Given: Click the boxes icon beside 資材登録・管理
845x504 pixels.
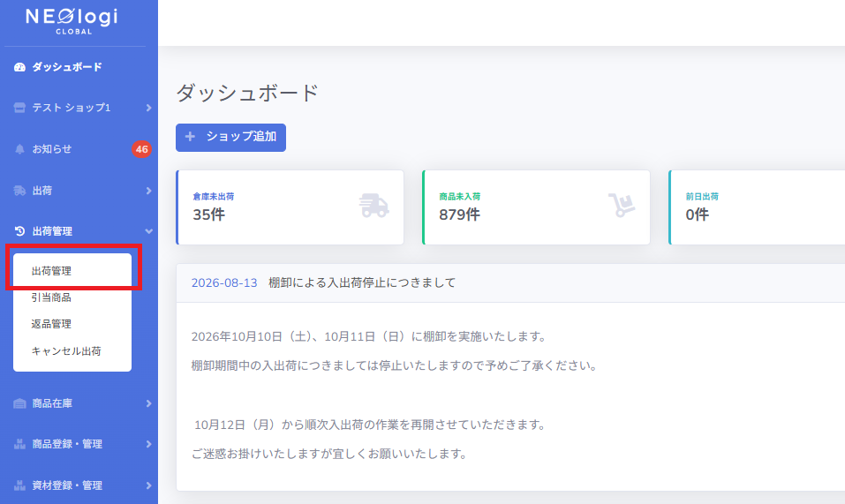Looking at the screenshot, I should [x=19, y=485].
